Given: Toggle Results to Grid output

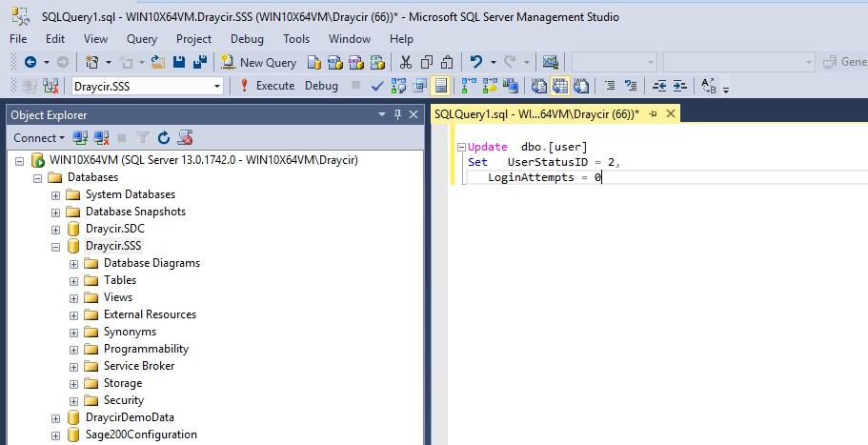Looking at the screenshot, I should click(559, 86).
